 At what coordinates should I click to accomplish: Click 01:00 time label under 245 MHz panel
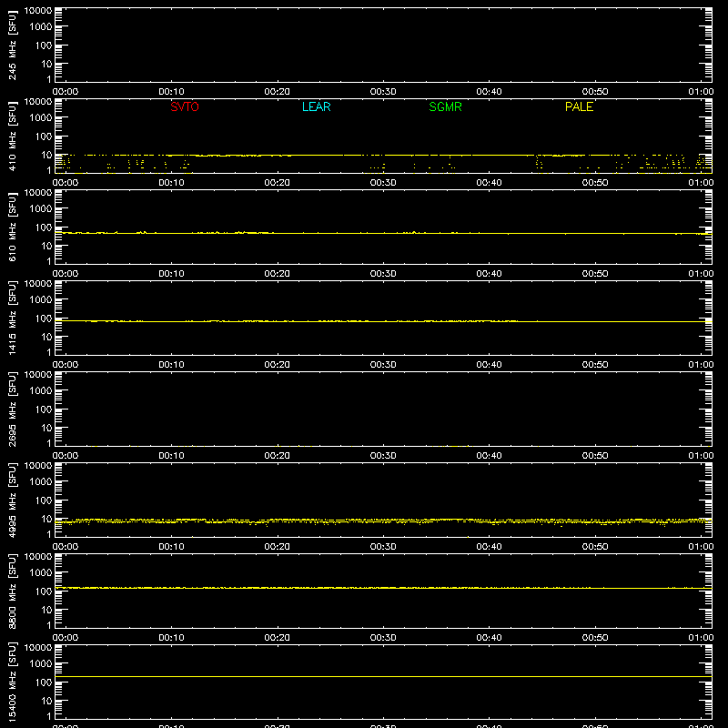click(x=701, y=92)
